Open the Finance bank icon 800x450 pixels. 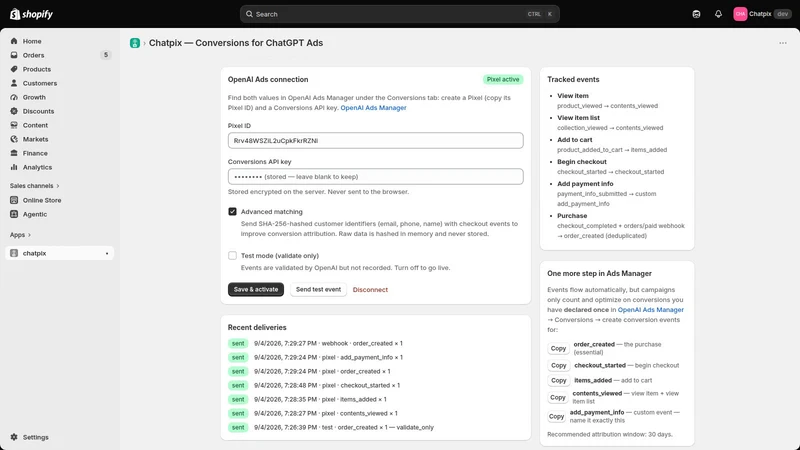[x=14, y=153]
